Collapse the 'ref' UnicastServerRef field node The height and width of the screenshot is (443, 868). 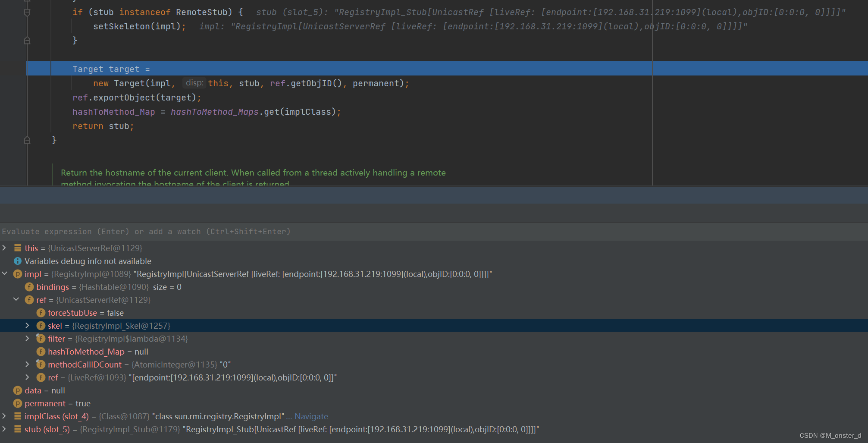point(16,299)
